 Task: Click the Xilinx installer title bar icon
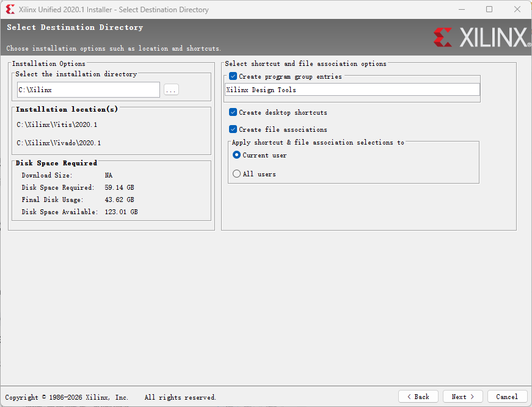click(x=10, y=10)
